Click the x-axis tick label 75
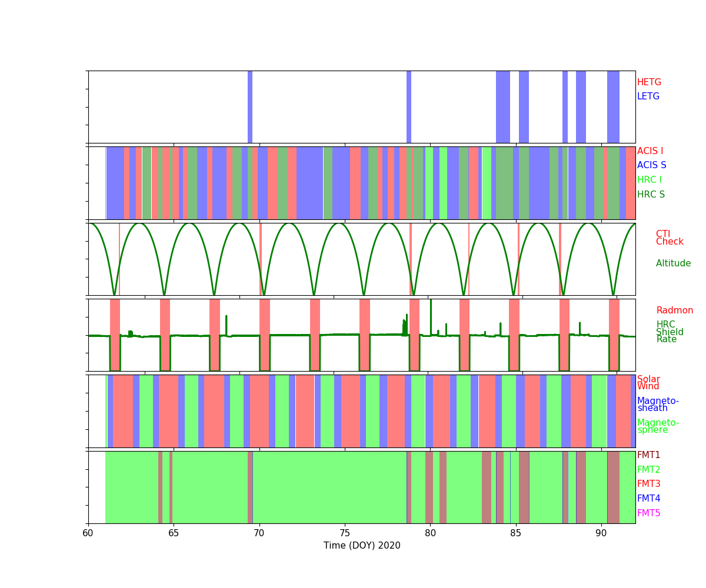This screenshot has width=706, height=588. [344, 533]
